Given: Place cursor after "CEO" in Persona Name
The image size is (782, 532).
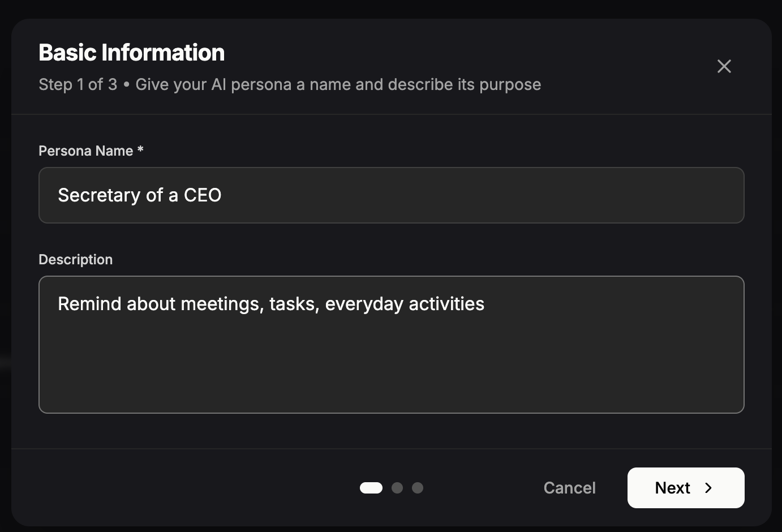Looking at the screenshot, I should pyautogui.click(x=222, y=195).
